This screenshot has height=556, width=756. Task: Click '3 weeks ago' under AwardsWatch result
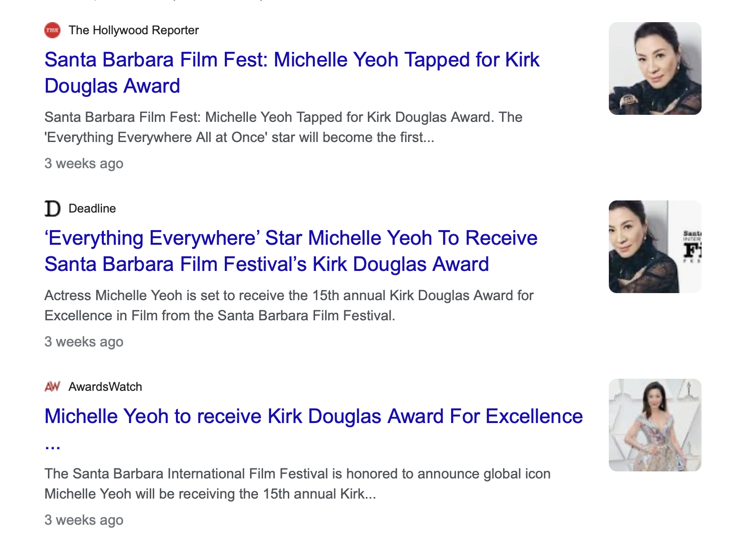pyautogui.click(x=84, y=520)
